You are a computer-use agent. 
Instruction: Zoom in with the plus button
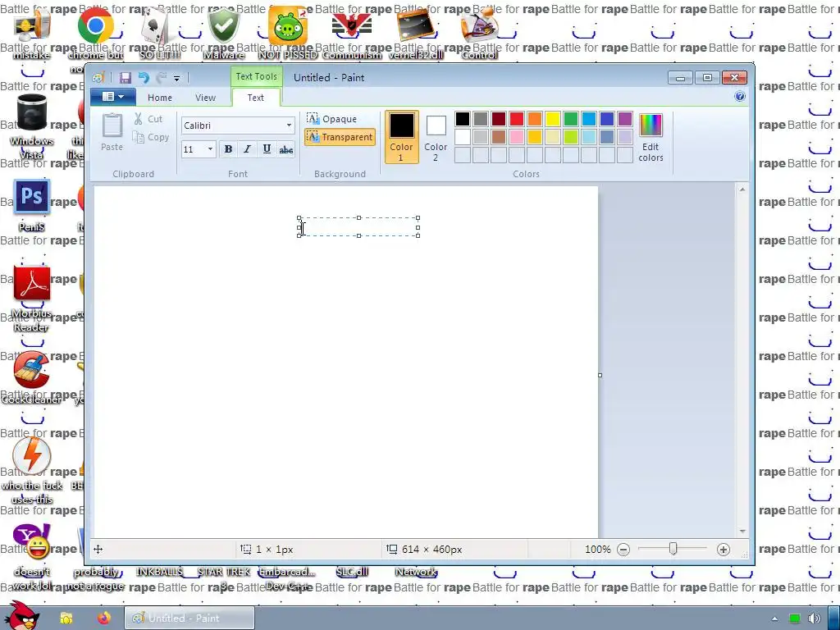724,549
